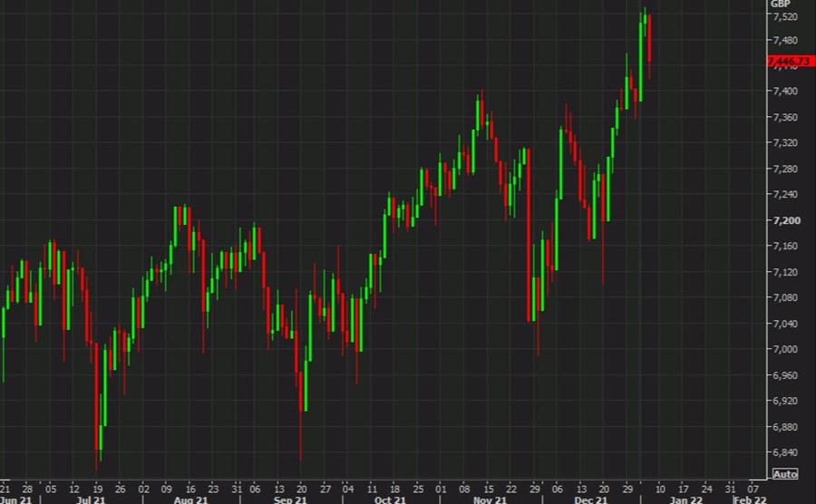Click the date tick labeled 05
The height and width of the screenshot is (504, 816).
pyautogui.click(x=51, y=489)
